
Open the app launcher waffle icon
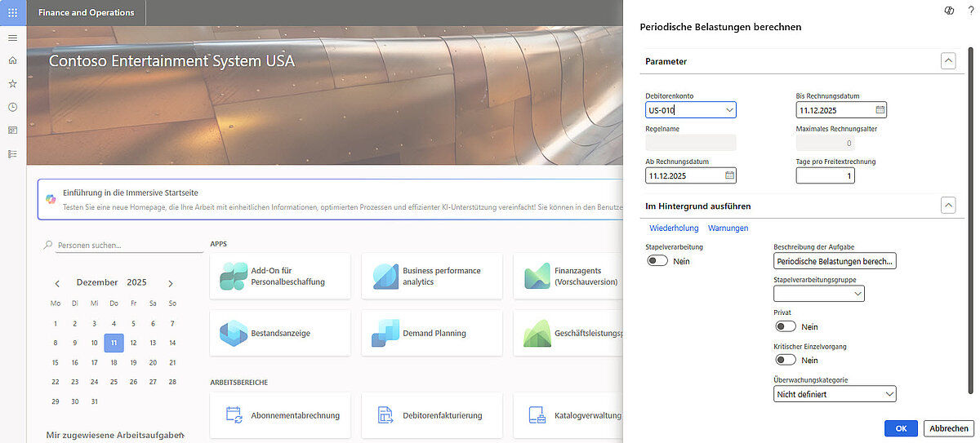[12, 12]
